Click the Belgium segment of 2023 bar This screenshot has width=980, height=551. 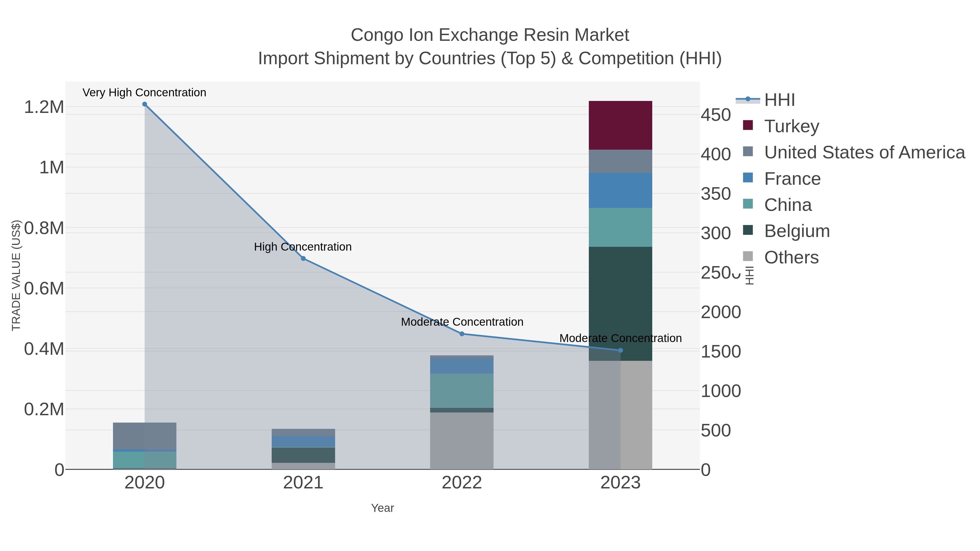(620, 304)
